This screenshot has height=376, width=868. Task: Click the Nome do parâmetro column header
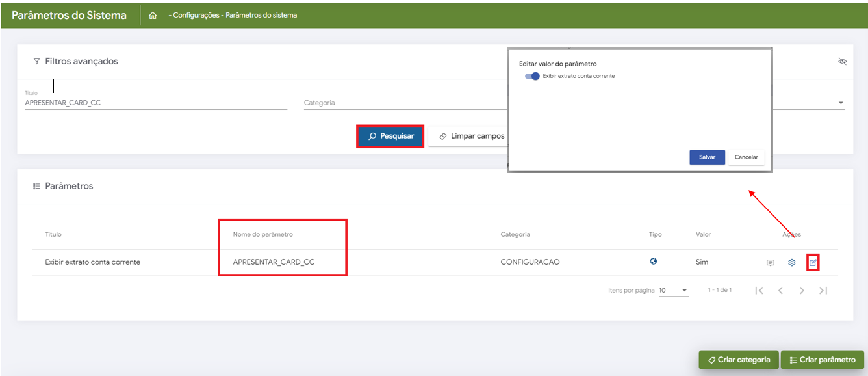263,234
